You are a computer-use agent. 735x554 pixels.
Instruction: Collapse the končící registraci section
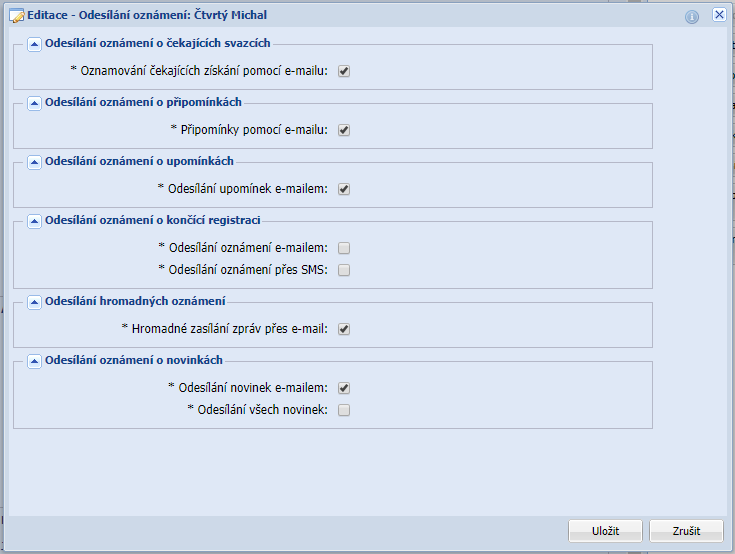pos(34,221)
